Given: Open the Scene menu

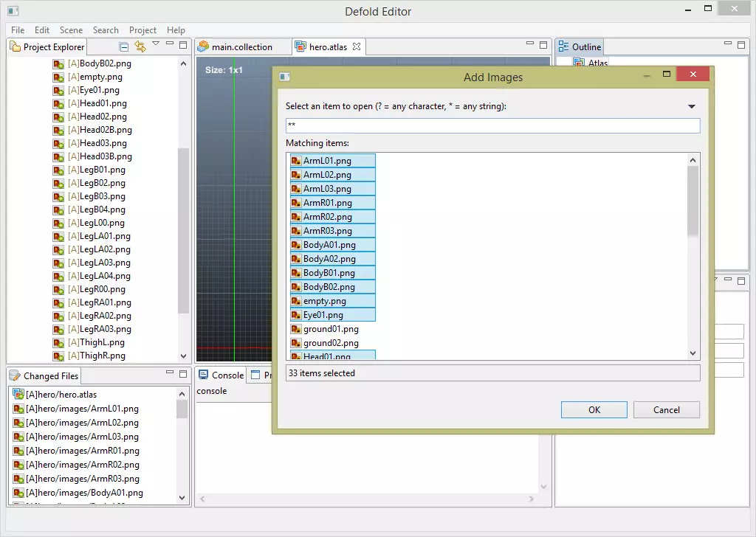Looking at the screenshot, I should pyautogui.click(x=71, y=30).
